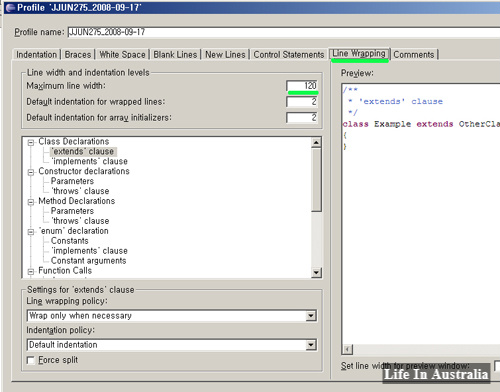Collapse the Function Calls node
This screenshot has width=500, height=392.
coord(31,272)
